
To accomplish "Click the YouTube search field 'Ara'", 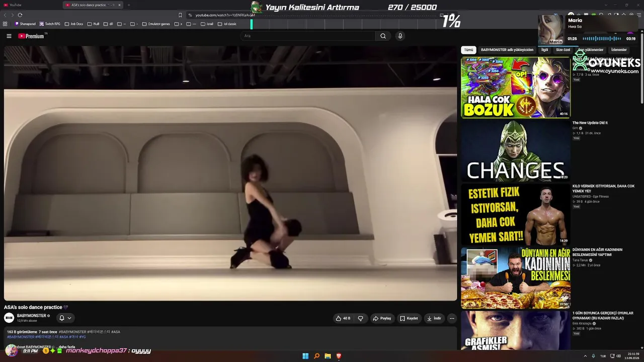I will coord(308,36).
